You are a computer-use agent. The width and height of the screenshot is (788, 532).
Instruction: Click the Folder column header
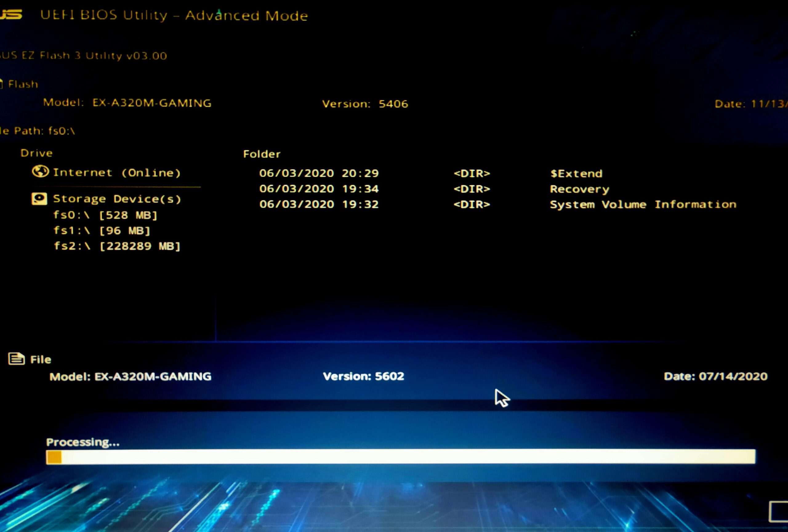(x=262, y=154)
